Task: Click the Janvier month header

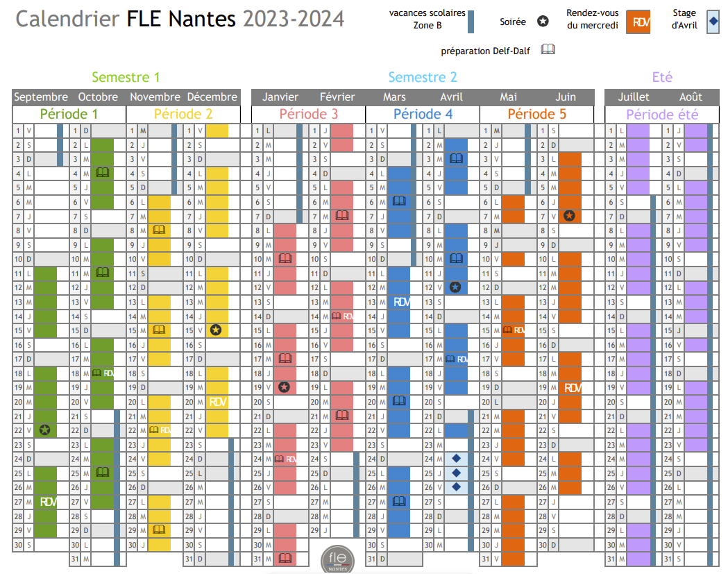Action: 280,97
